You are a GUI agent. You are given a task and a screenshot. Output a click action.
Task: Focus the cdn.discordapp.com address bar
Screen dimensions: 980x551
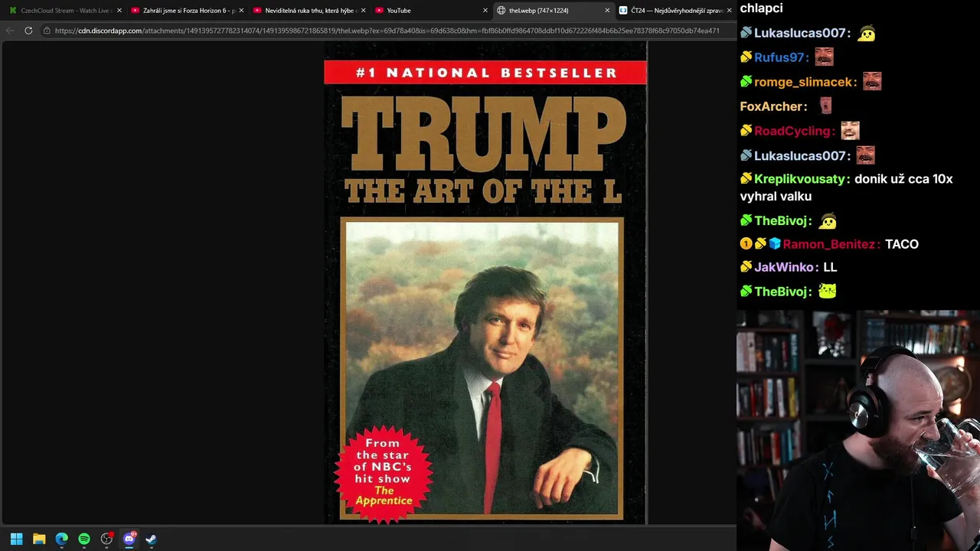tap(387, 31)
